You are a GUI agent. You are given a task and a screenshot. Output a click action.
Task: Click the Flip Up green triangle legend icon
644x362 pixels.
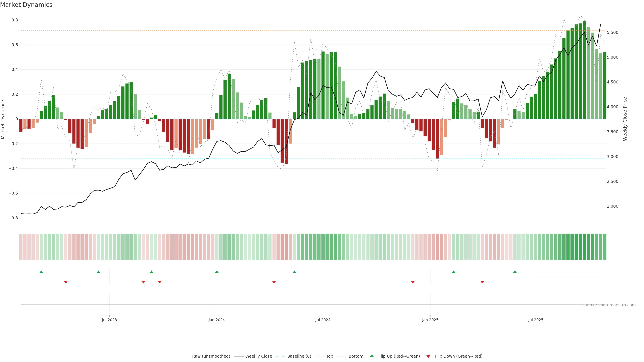(x=372, y=356)
